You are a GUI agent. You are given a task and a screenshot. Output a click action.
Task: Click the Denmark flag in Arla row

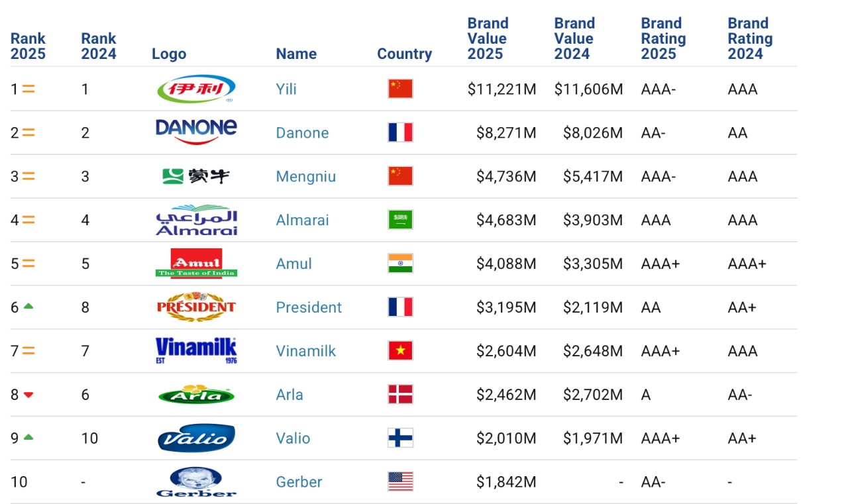click(x=400, y=394)
